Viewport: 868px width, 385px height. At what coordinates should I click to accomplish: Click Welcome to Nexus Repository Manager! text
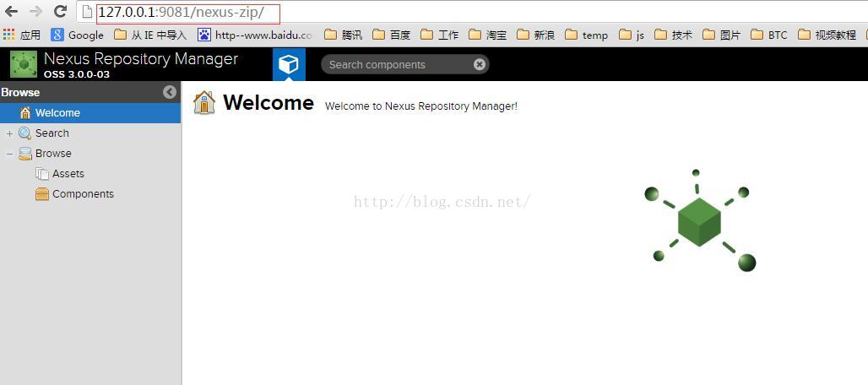coord(421,106)
